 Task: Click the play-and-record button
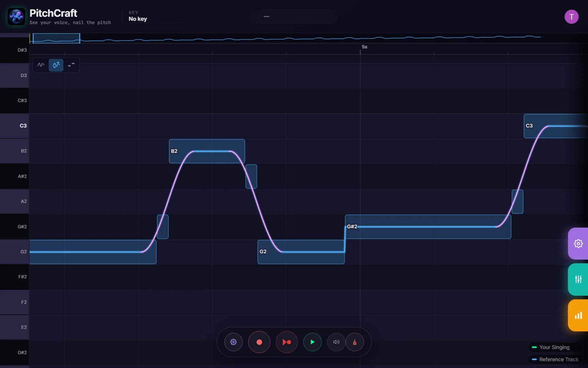[x=287, y=342]
